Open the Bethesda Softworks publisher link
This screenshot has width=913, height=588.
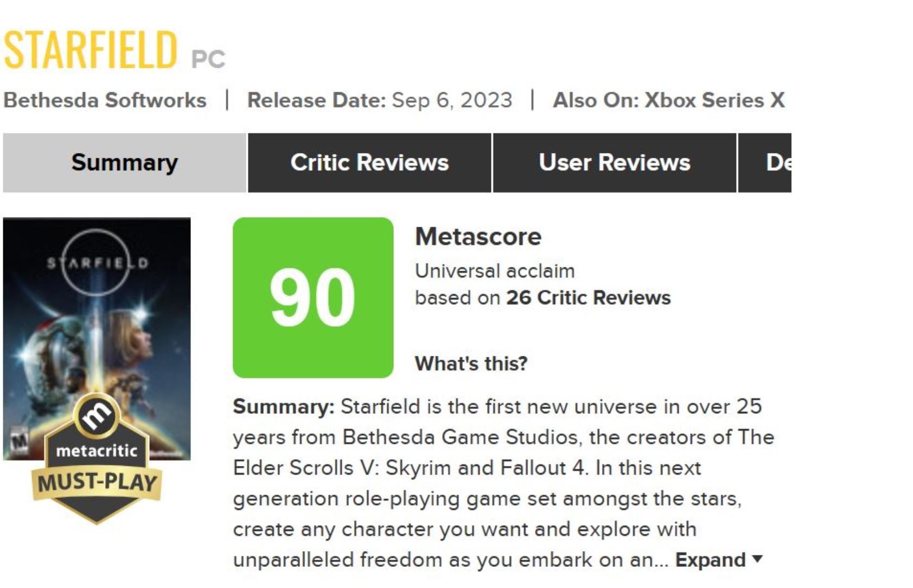coord(105,100)
